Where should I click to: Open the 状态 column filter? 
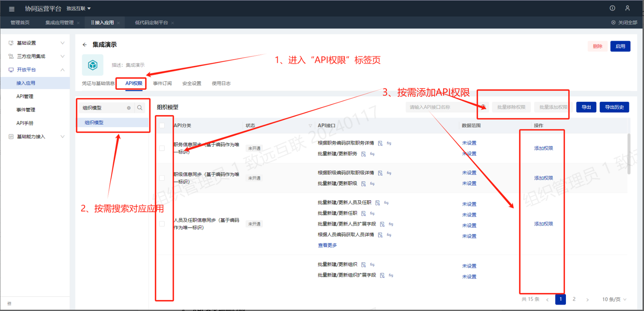pyautogui.click(x=310, y=126)
